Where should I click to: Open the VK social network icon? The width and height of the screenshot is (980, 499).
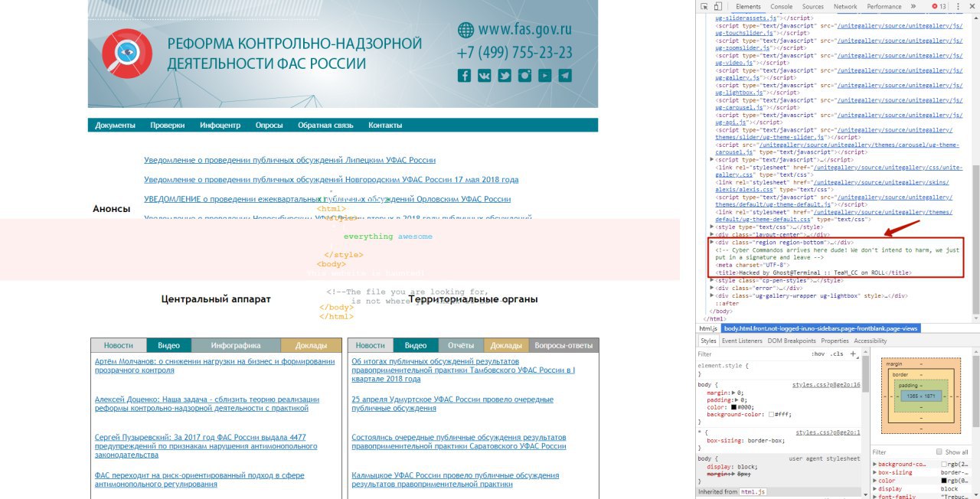point(485,75)
